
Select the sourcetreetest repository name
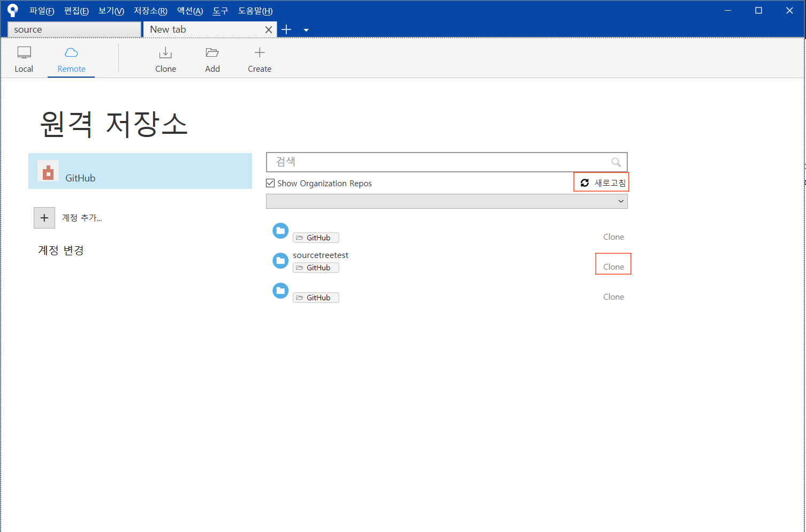(x=321, y=255)
